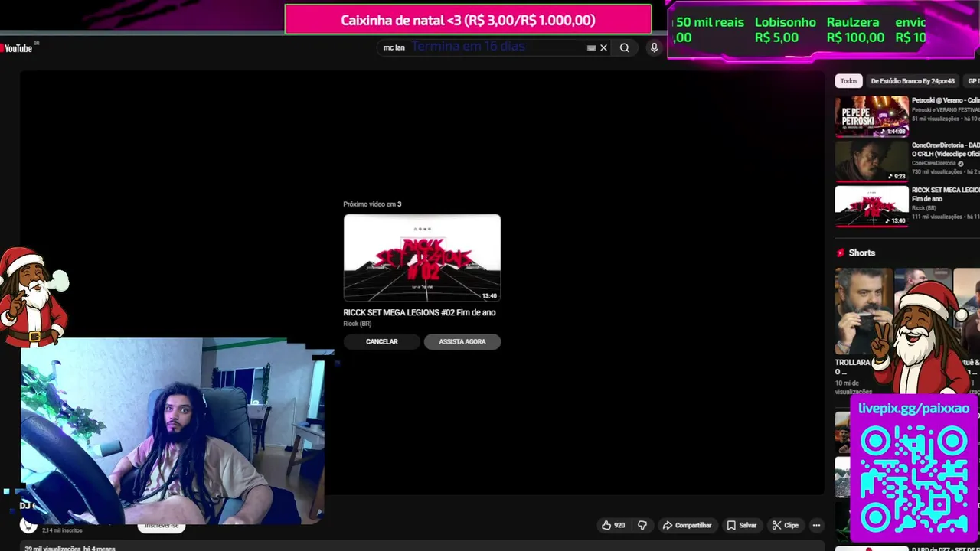This screenshot has width=980, height=551.
Task: Open the next video thumbnail RICCK SET MEGA LEGIONS
Action: 422,258
